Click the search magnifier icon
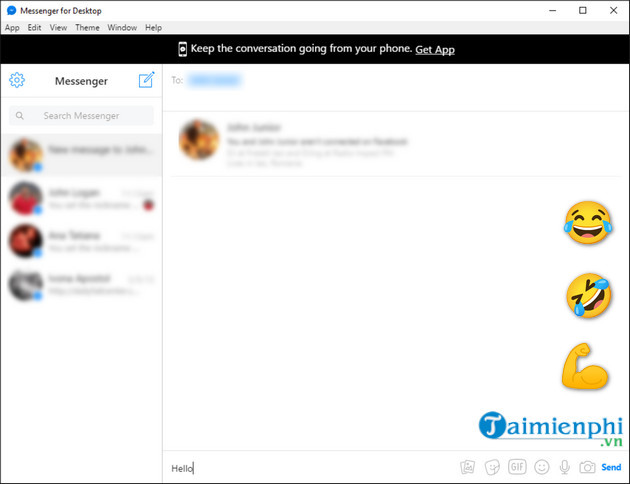 pos(19,116)
